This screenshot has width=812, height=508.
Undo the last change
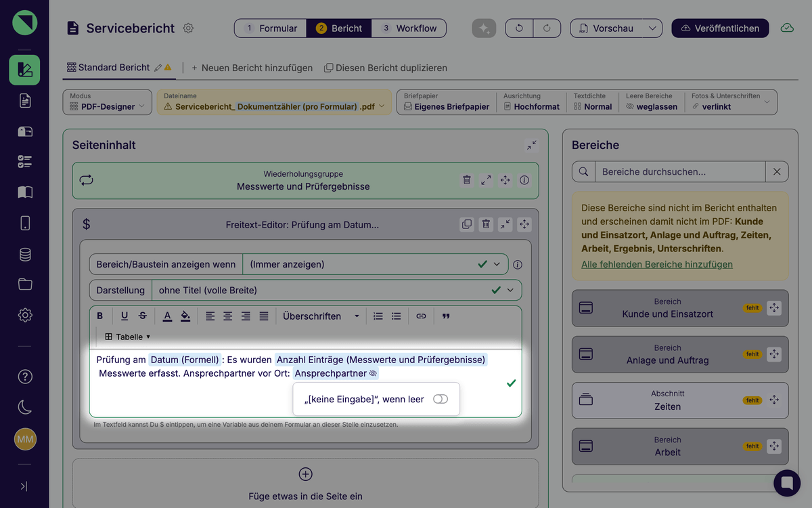pos(519,28)
